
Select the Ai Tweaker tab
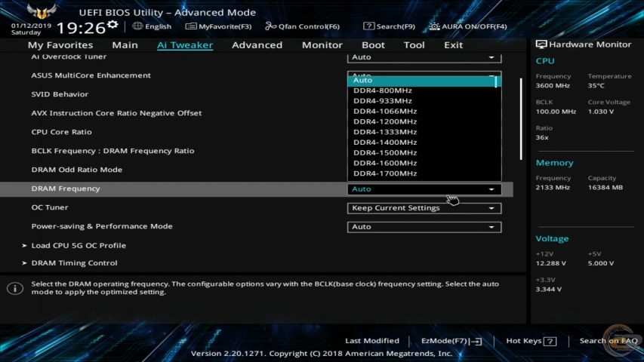click(185, 44)
